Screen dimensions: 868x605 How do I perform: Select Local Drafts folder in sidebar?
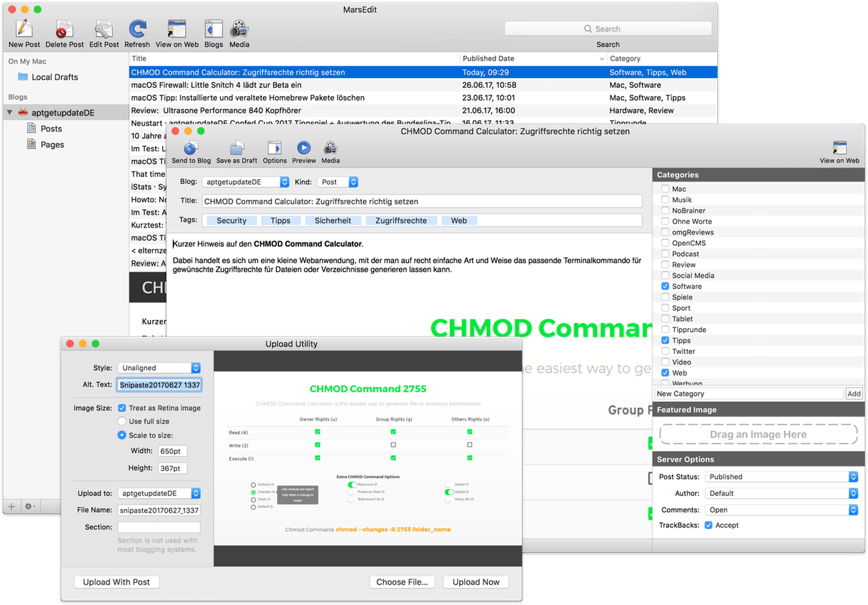click(55, 77)
